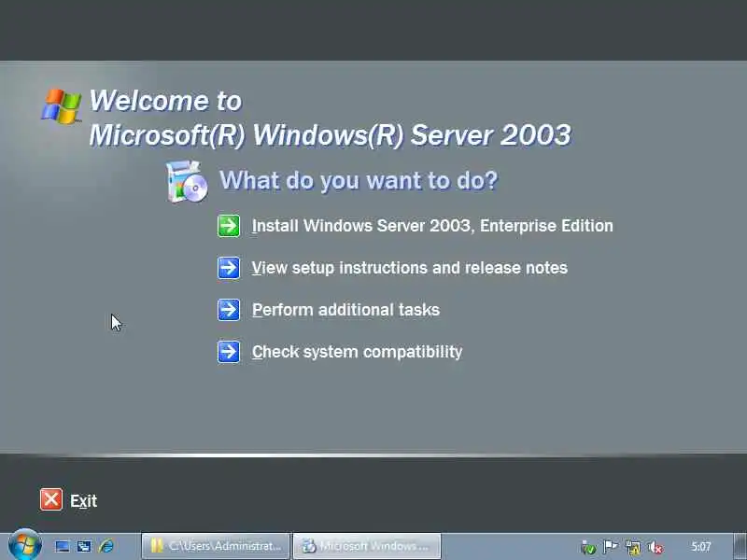Image resolution: width=747 pixels, height=560 pixels.
Task: Select Check system compatibility
Action: coord(357,352)
